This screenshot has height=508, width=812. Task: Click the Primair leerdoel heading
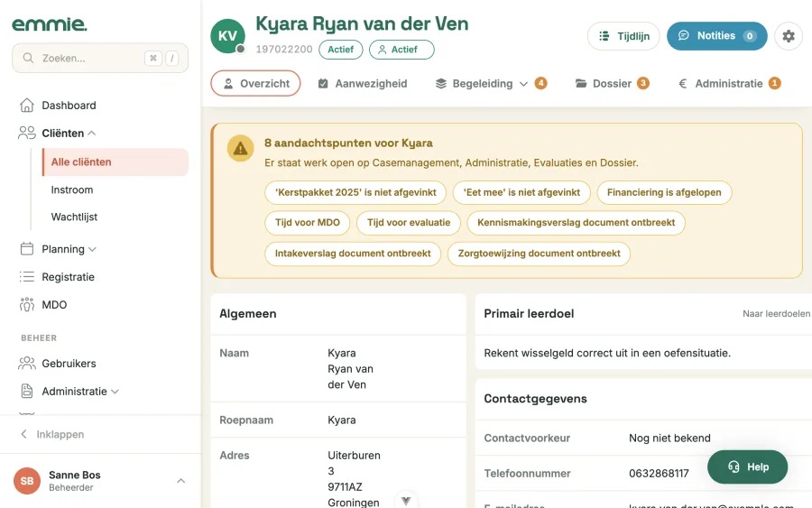(529, 314)
